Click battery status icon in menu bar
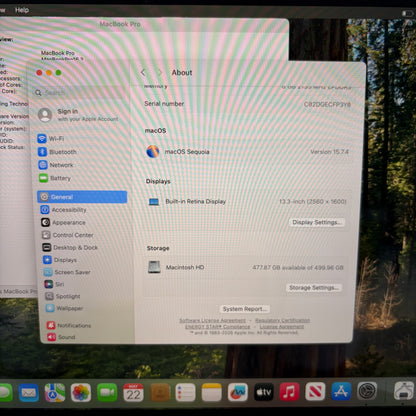This screenshot has height=416, width=416. pyautogui.click(x=407, y=13)
